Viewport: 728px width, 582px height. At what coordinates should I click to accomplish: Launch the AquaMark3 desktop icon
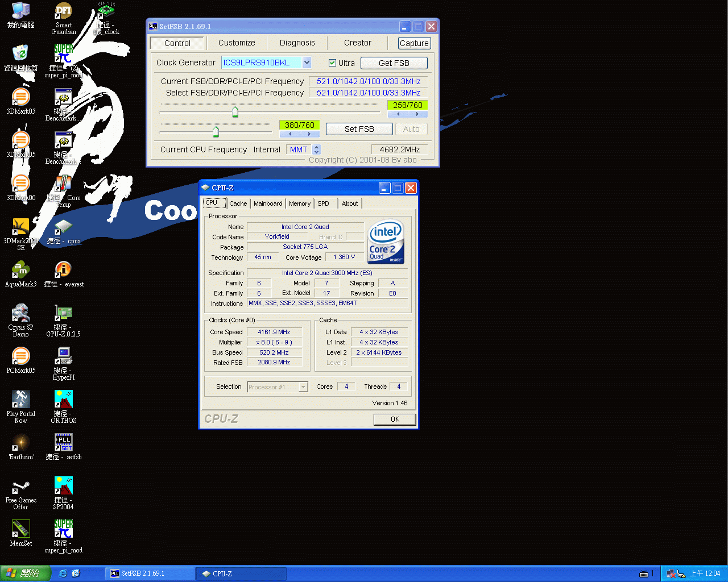click(21, 274)
